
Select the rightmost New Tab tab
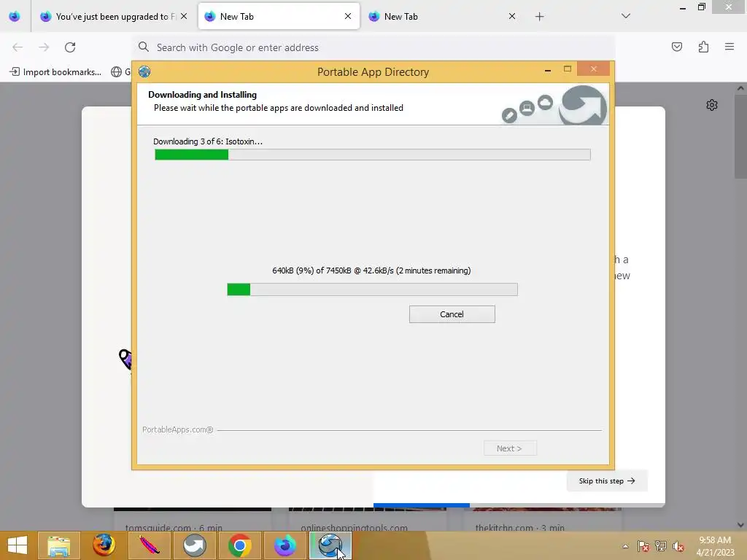click(x=443, y=17)
